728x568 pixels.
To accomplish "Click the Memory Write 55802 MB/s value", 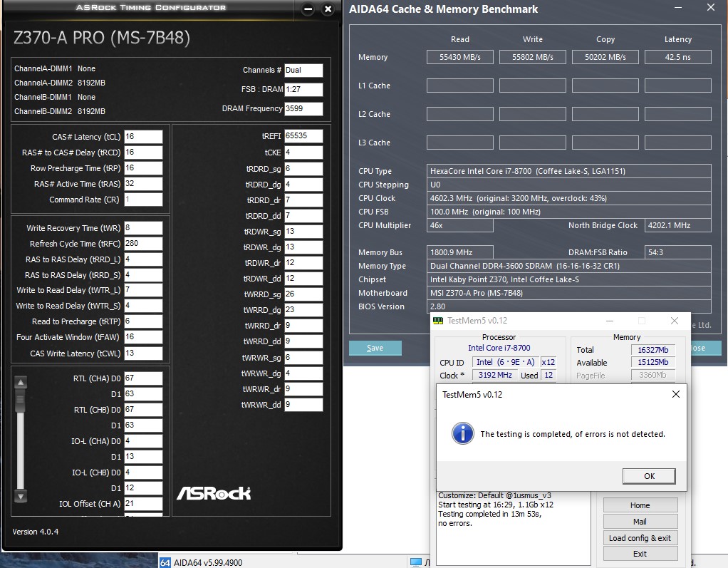I will point(533,57).
